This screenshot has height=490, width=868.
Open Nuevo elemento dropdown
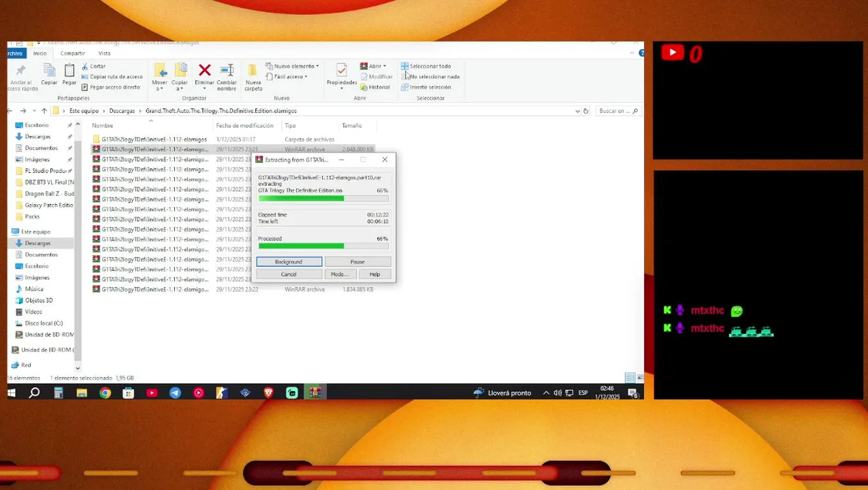click(x=292, y=66)
